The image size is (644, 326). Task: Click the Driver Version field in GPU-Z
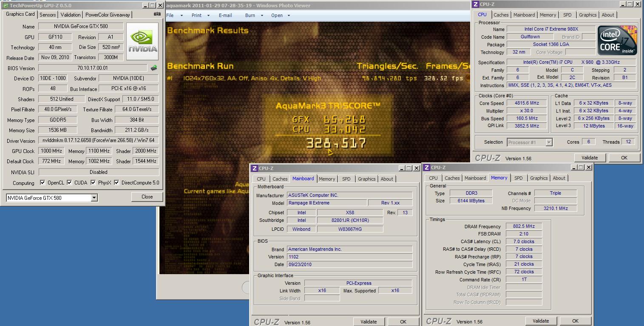click(x=99, y=141)
